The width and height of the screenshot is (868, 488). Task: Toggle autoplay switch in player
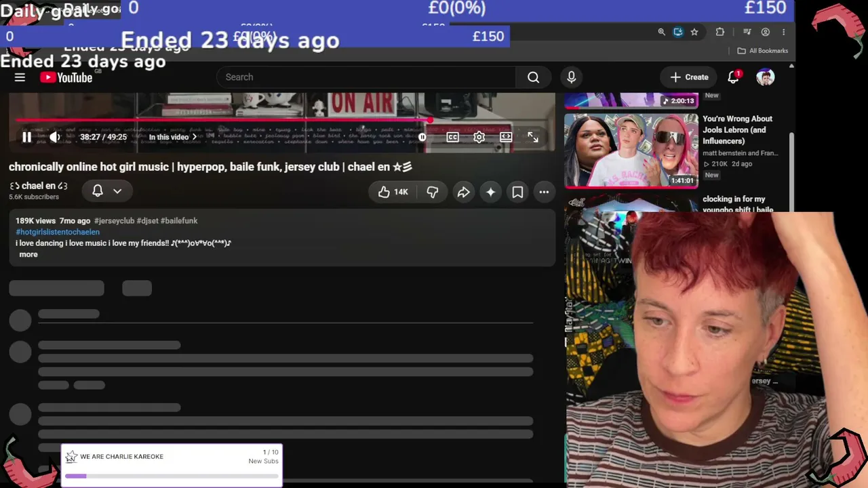pyautogui.click(x=422, y=137)
